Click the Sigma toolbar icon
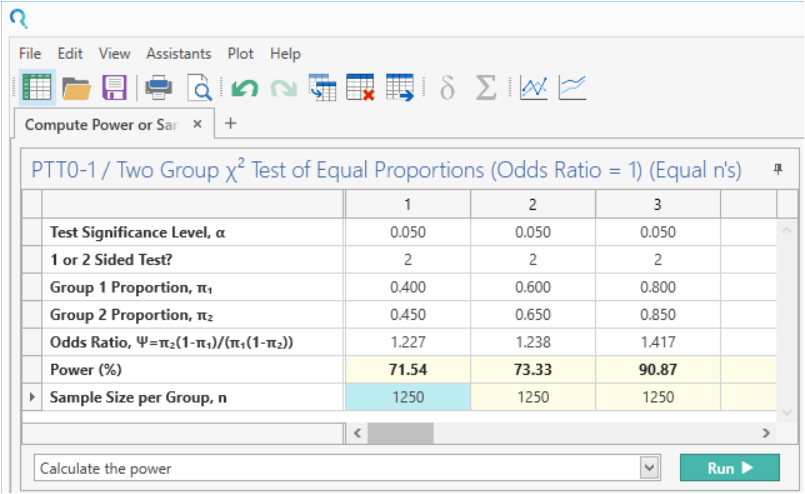Viewport: 805px width, 494px height. [x=486, y=88]
